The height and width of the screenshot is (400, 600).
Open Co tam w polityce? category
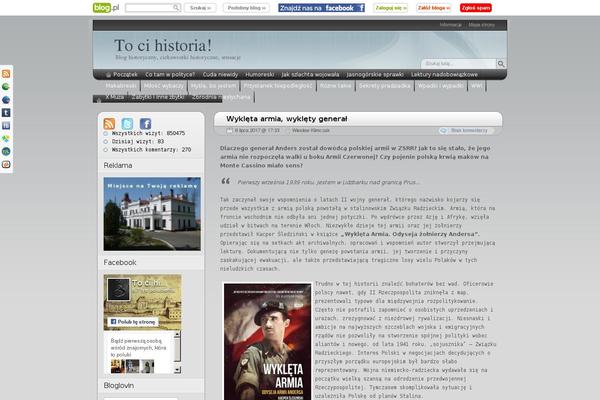(x=170, y=75)
